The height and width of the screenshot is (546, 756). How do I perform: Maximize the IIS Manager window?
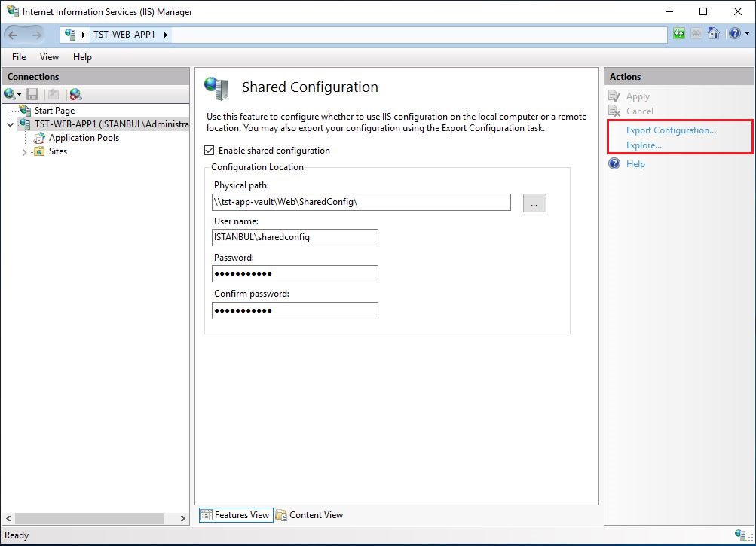[703, 11]
